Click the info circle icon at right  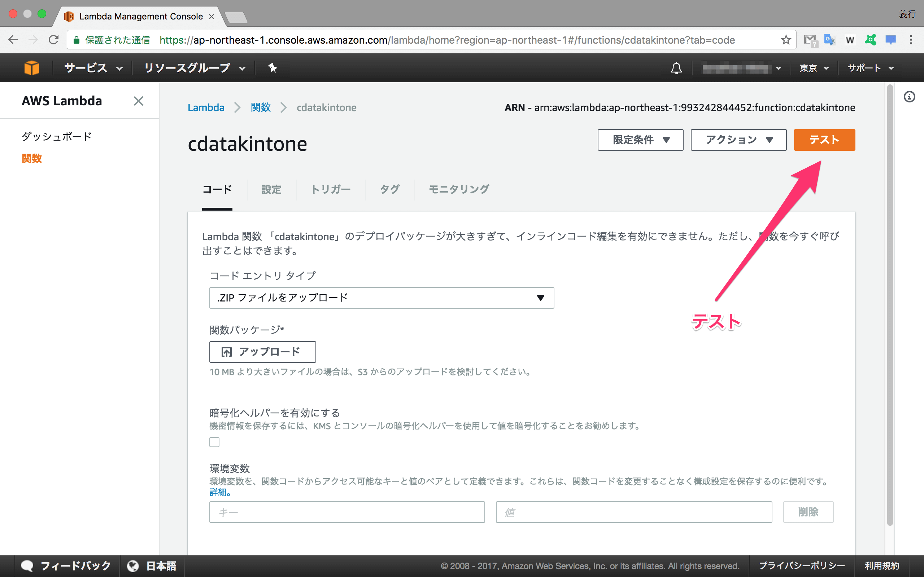pyautogui.click(x=909, y=97)
